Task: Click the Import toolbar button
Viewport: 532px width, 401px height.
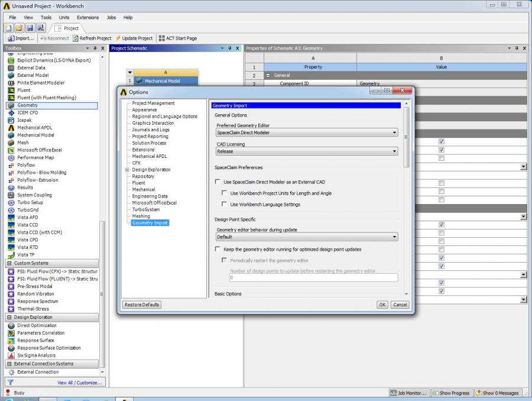Action: 21,38
